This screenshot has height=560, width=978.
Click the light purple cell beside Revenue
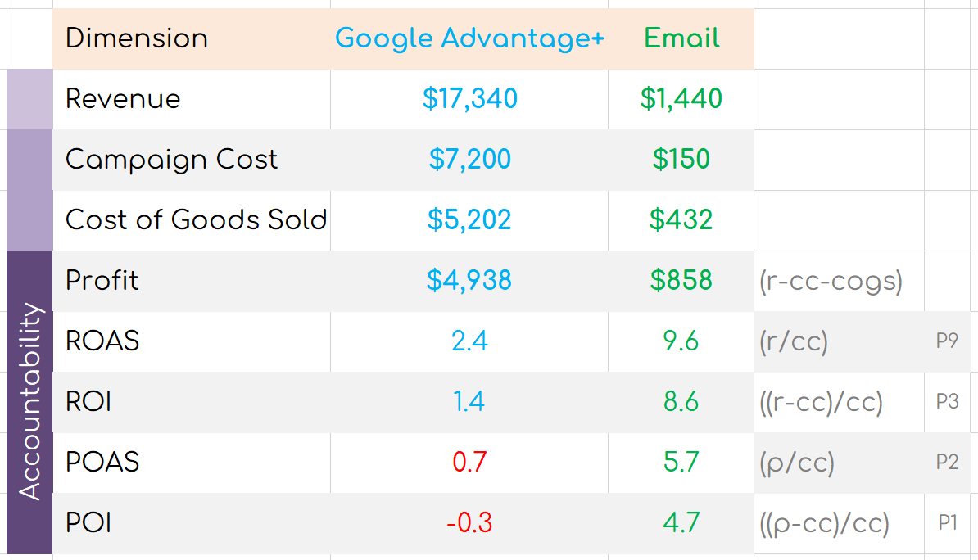29,99
